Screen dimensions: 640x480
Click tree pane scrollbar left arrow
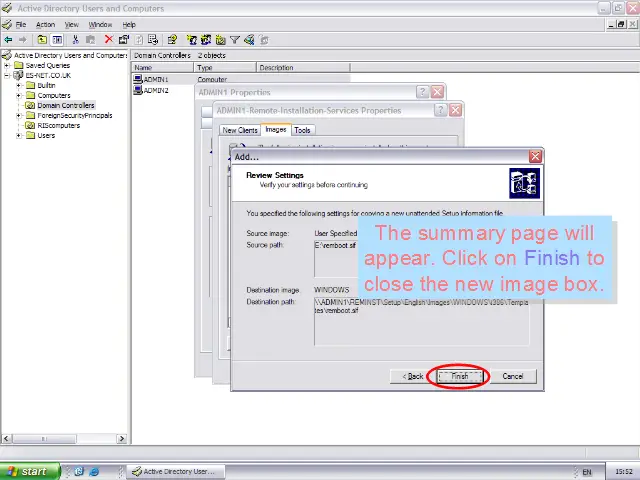tap(7, 439)
